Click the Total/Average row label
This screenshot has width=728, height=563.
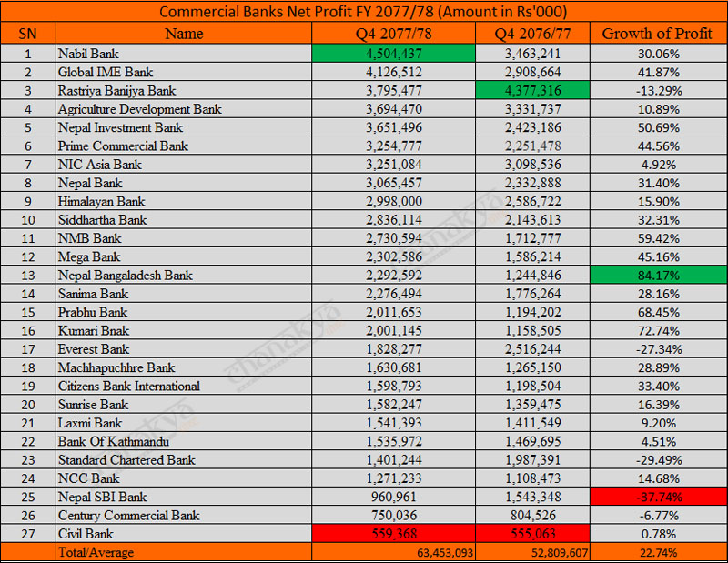(96, 552)
